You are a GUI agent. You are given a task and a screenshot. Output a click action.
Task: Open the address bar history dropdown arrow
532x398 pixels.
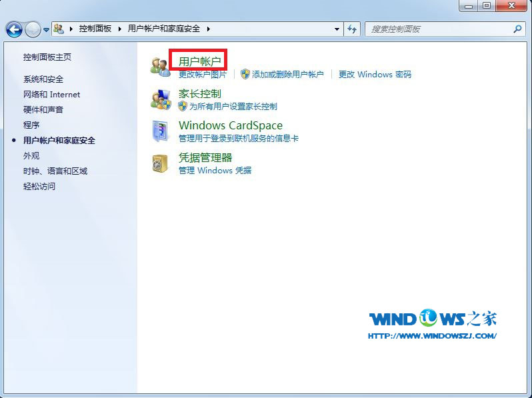(337, 29)
